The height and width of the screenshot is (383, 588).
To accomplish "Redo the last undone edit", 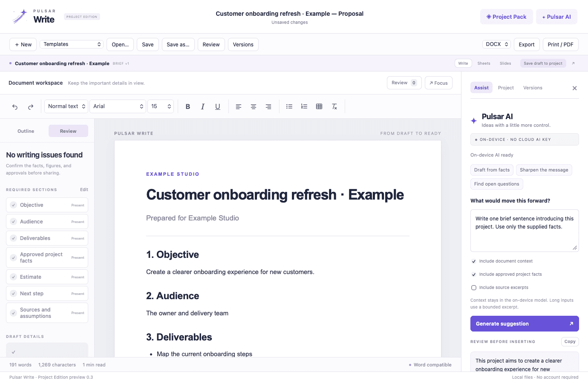I will [x=31, y=107].
